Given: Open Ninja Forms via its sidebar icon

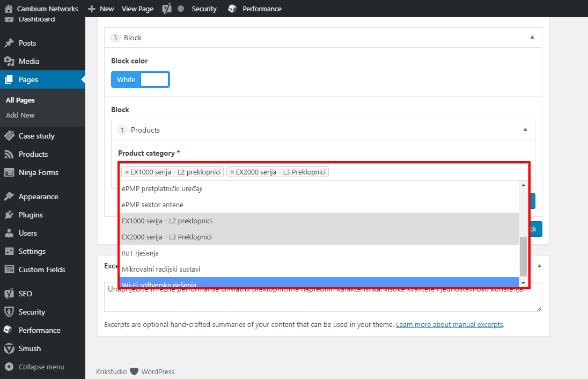Looking at the screenshot, I should (9, 173).
